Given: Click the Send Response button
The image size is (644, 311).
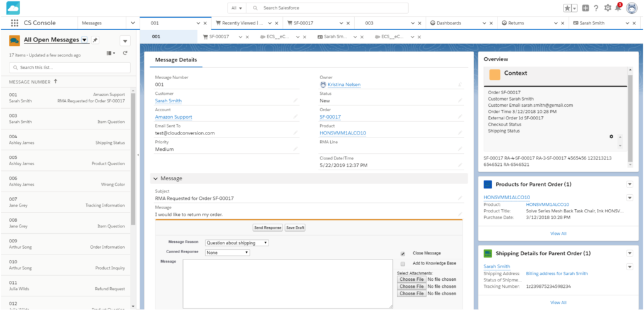Looking at the screenshot, I should coord(267,227).
